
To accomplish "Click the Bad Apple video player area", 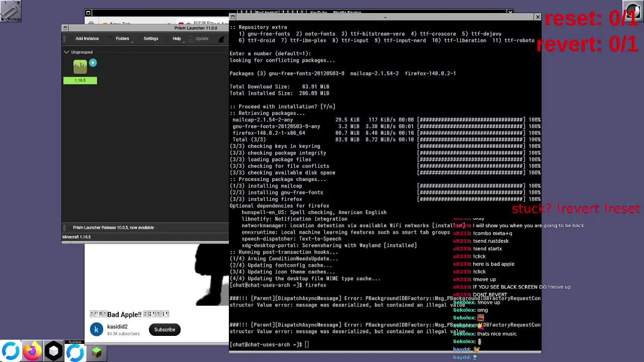I will pos(156,275).
